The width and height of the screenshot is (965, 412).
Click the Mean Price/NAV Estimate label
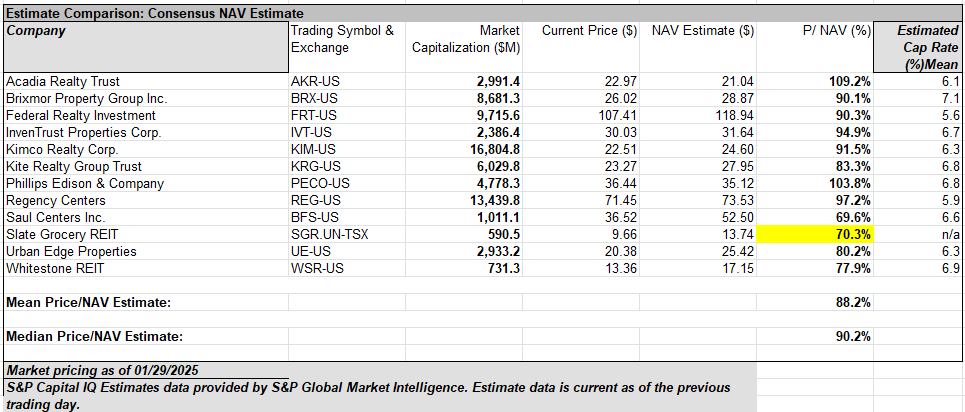tap(88, 302)
